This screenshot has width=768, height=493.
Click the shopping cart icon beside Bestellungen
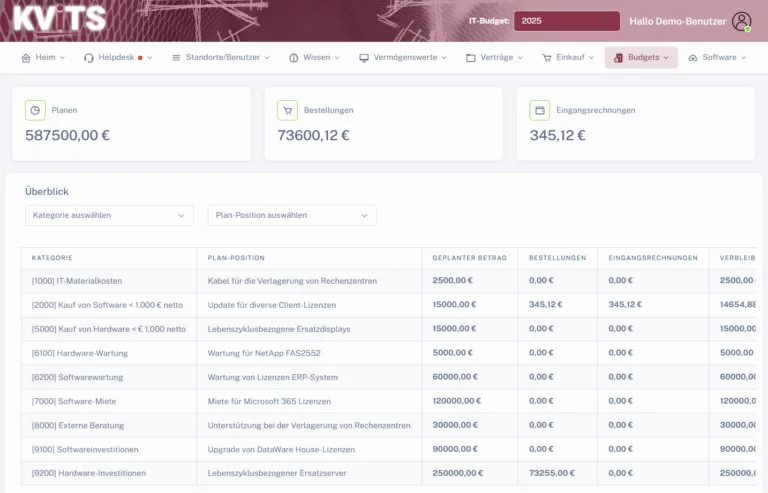point(287,110)
